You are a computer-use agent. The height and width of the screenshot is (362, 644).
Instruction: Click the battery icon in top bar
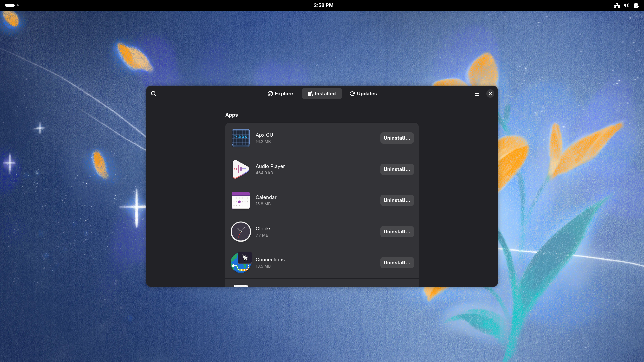[x=636, y=5]
